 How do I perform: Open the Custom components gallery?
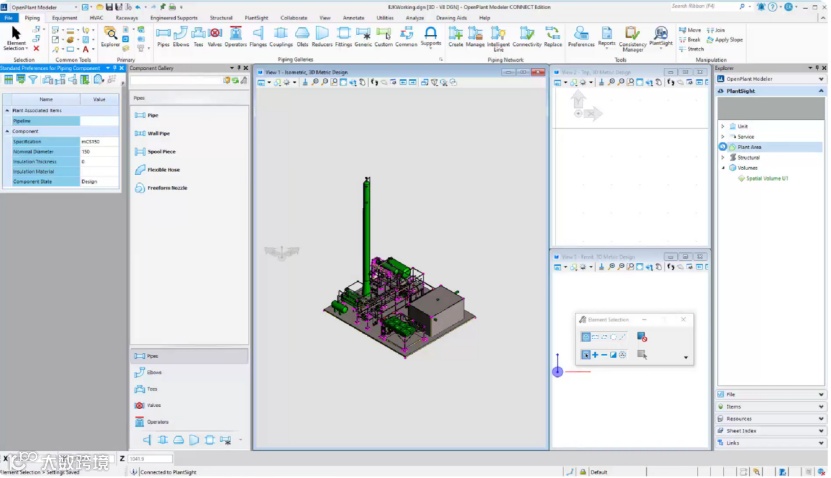(383, 37)
